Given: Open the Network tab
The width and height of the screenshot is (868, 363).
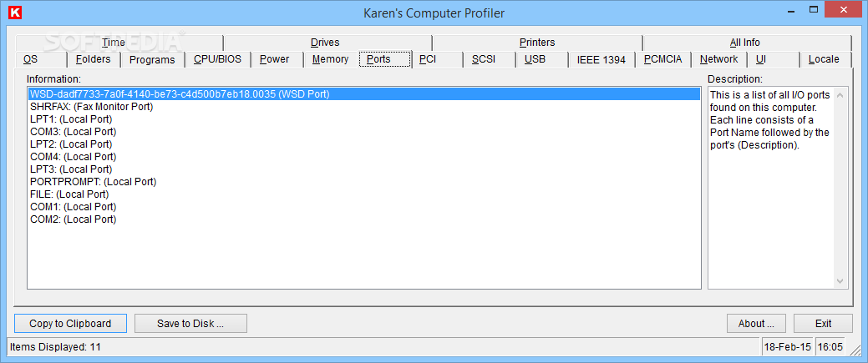Looking at the screenshot, I should tap(719, 59).
